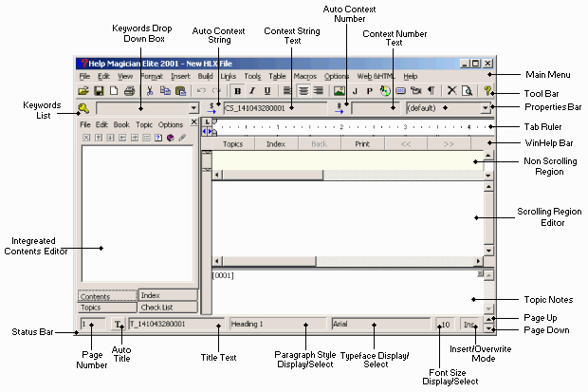Click the Topics button on the WinHelp bar
Viewport: 588px width, 392px height.
pyautogui.click(x=233, y=144)
